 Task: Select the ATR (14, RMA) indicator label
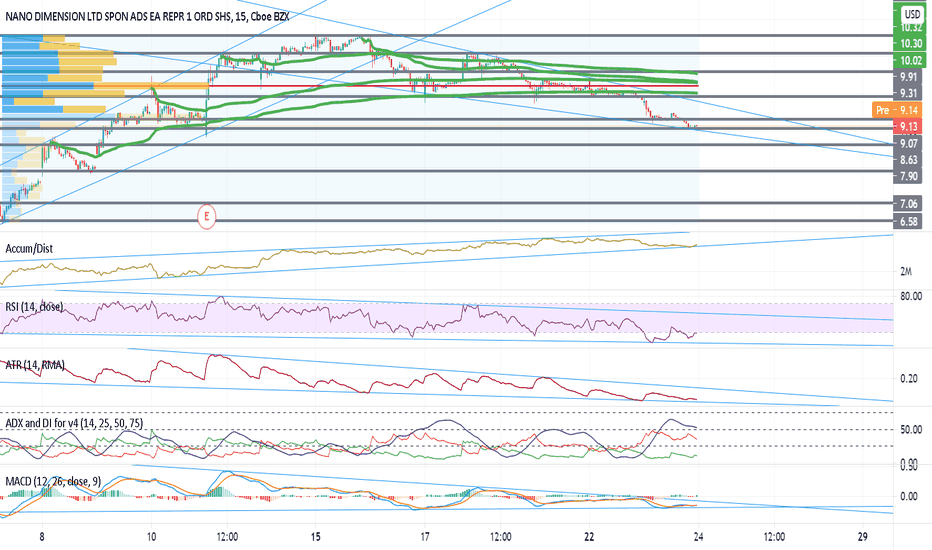(x=35, y=365)
